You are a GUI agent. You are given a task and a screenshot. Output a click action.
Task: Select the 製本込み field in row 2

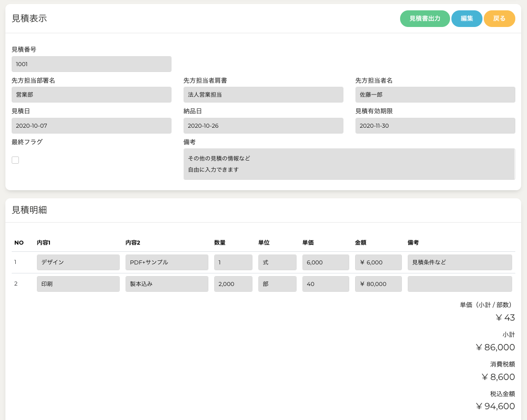pyautogui.click(x=167, y=284)
